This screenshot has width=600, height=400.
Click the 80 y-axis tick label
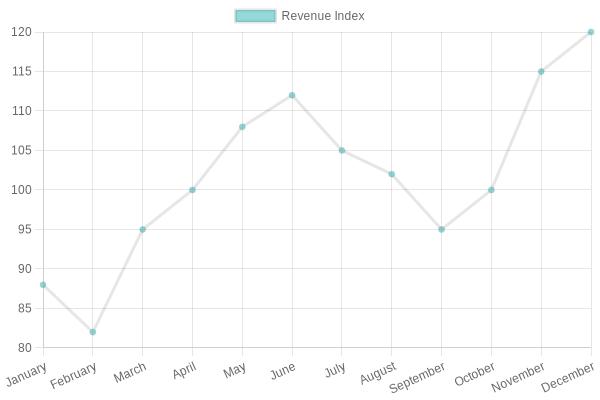(x=24, y=348)
